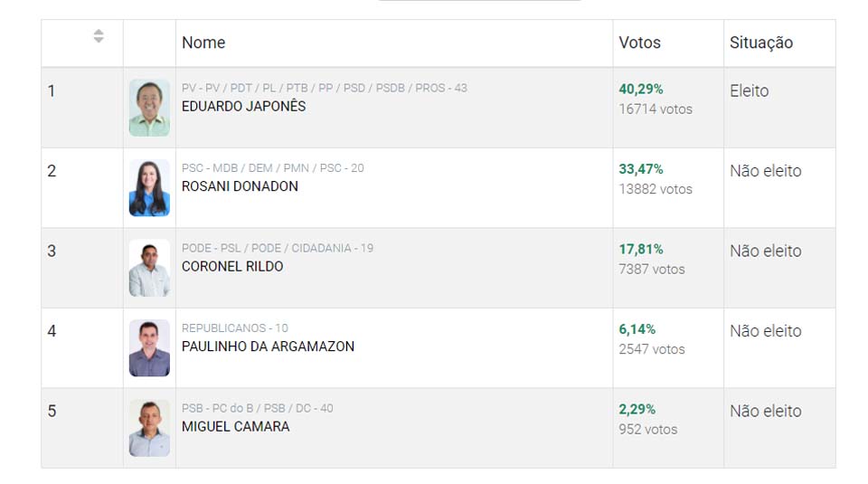
Task: Click the REPUBLICANOS - 10 party label
Action: [235, 328]
